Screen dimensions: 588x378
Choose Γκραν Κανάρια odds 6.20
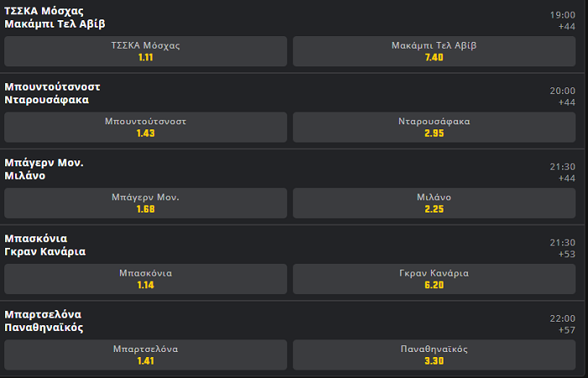(x=434, y=279)
